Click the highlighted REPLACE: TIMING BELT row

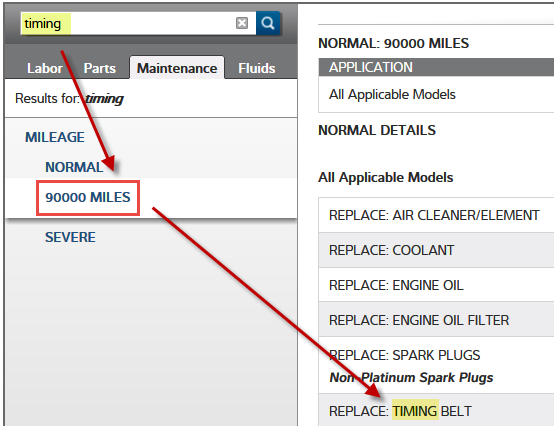(436, 410)
